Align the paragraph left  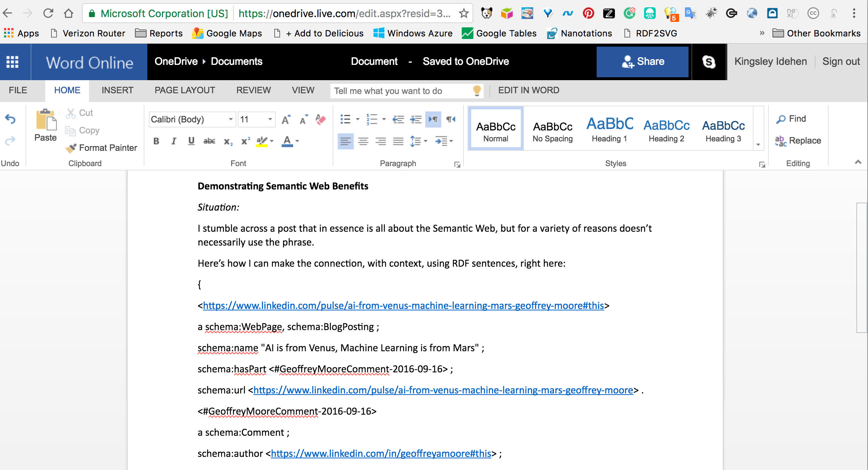[x=345, y=141]
